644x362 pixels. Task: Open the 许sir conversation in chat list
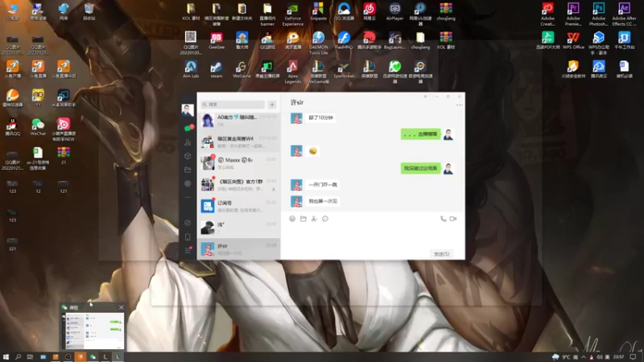(x=238, y=249)
